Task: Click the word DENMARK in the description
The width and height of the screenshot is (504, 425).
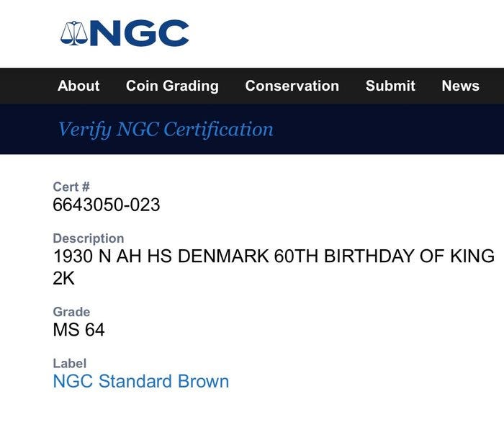Action: (224, 256)
